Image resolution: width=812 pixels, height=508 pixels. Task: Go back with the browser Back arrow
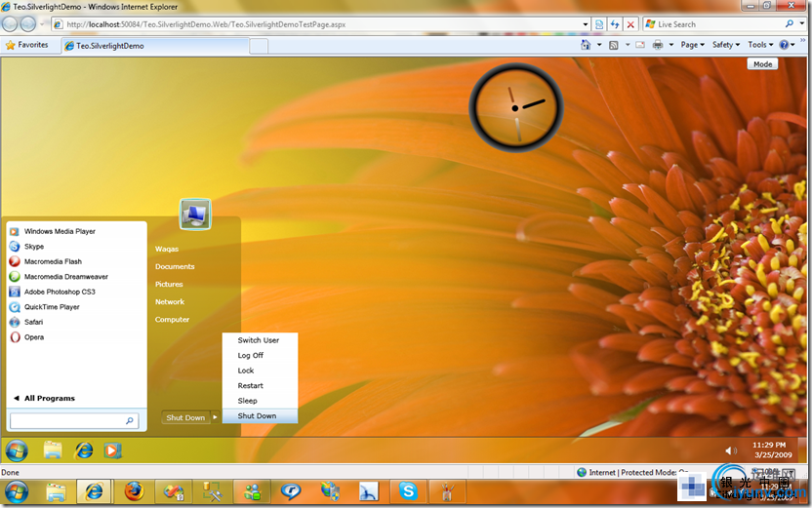(x=10, y=23)
